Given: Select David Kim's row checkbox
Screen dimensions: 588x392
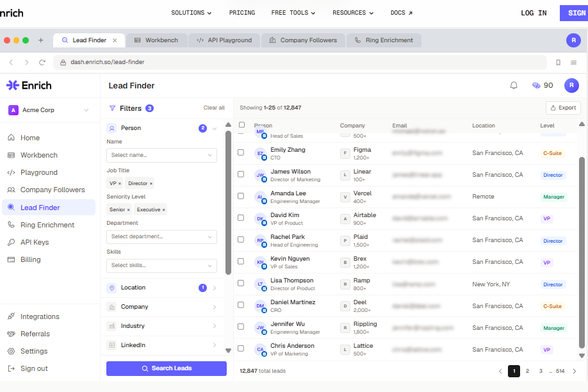Looking at the screenshot, I should click(x=241, y=218).
